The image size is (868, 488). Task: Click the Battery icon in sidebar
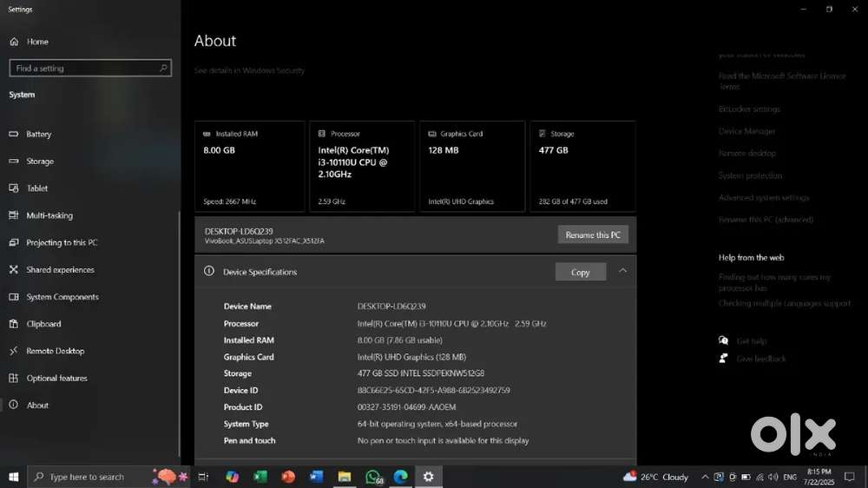click(14, 134)
